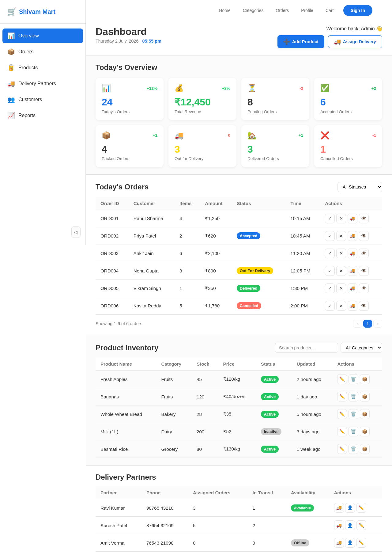The image size is (392, 559).
Task: Click the Cancelled status badge of ORD006
Action: pyautogui.click(x=249, y=306)
